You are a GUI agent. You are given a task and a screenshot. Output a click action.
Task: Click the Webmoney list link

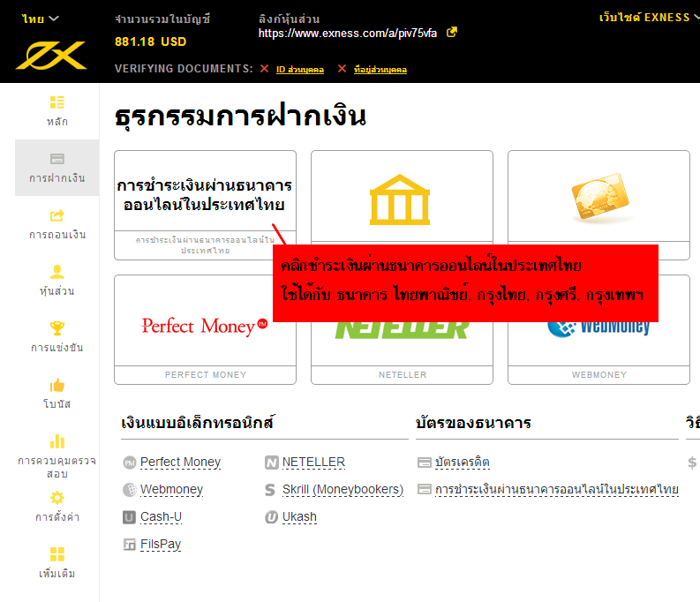coord(171,490)
